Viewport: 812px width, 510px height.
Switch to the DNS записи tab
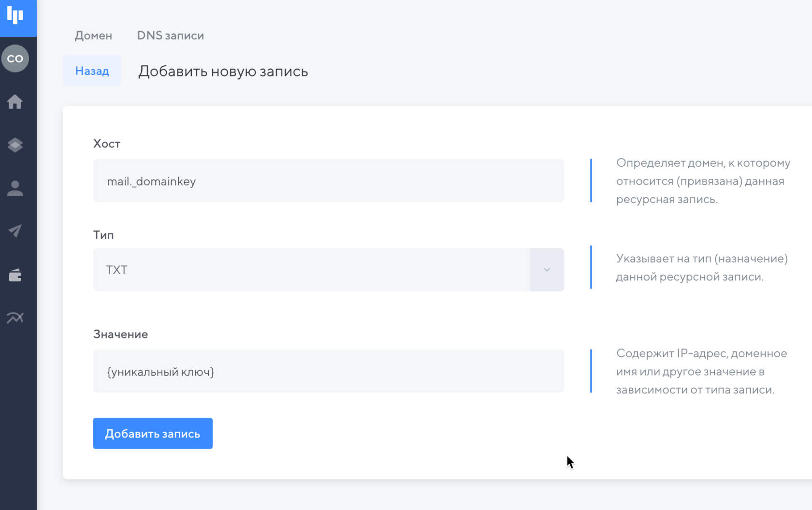pos(170,36)
